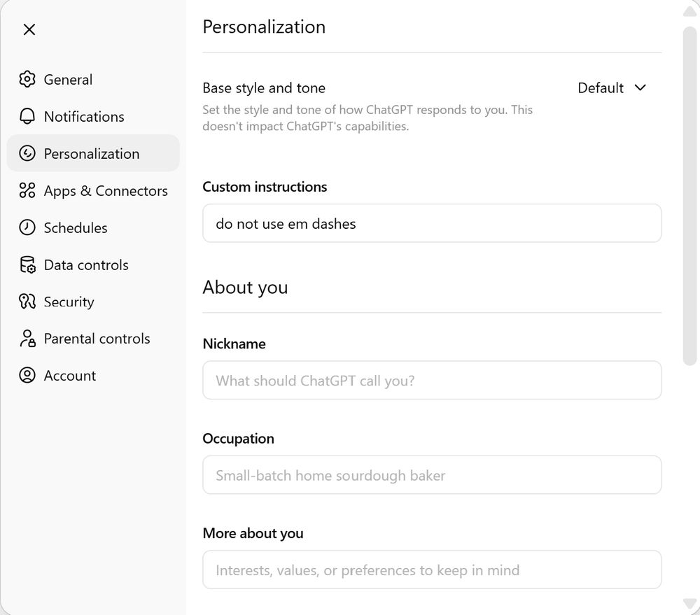The width and height of the screenshot is (700, 615).
Task: Click the scrollbar down arrow
Action: [x=689, y=602]
